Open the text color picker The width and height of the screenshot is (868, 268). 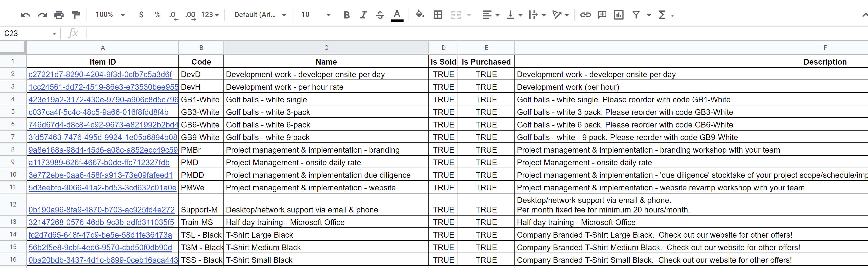tap(397, 15)
